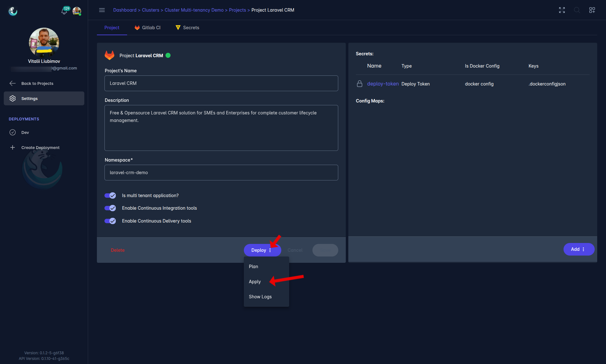
Task: Choose Plan from the Deploy menu
Action: [x=267, y=267]
